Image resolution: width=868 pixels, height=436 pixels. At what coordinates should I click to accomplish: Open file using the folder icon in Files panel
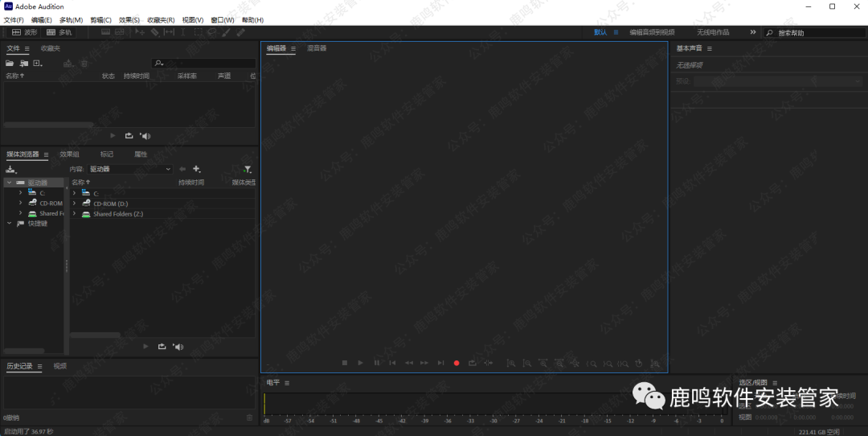point(11,63)
